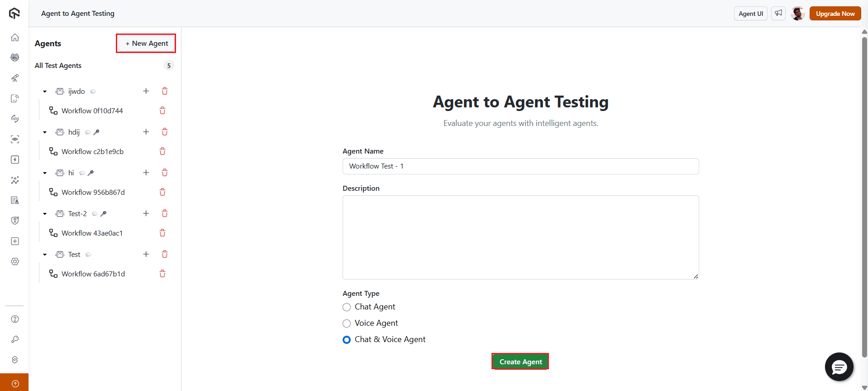Collapse the Test-2 agent group

(44, 213)
